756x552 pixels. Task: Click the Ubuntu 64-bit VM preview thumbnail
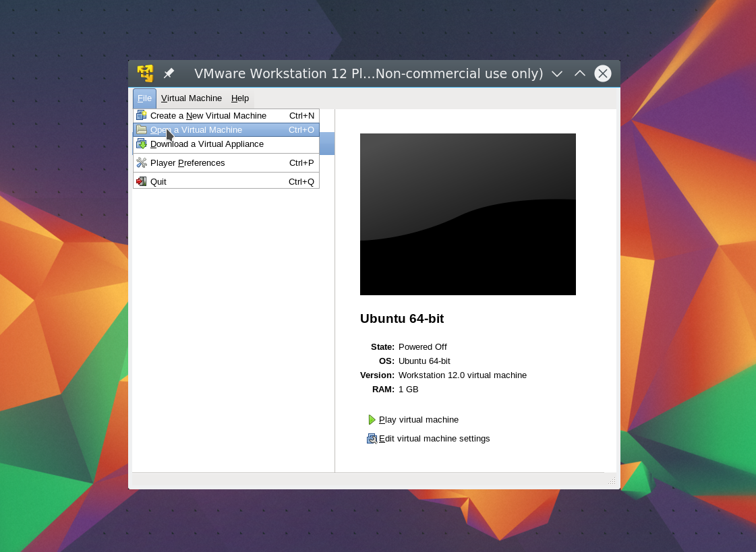click(x=467, y=214)
